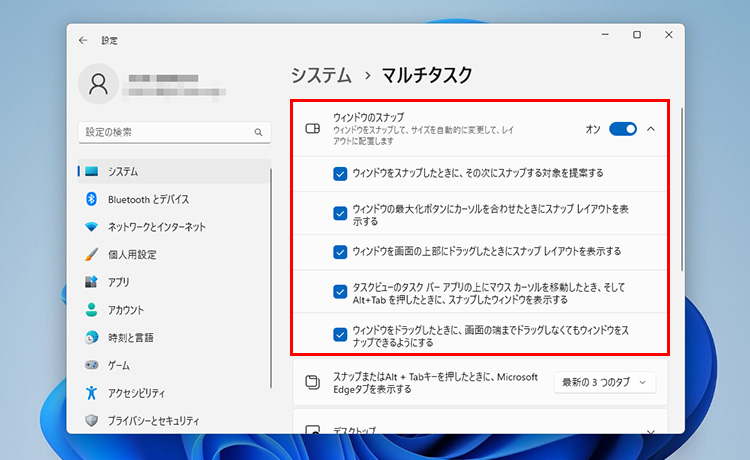Viewport: 750px width, 460px height.
Task: Select the ゲーム controller icon
Action: [x=92, y=366]
